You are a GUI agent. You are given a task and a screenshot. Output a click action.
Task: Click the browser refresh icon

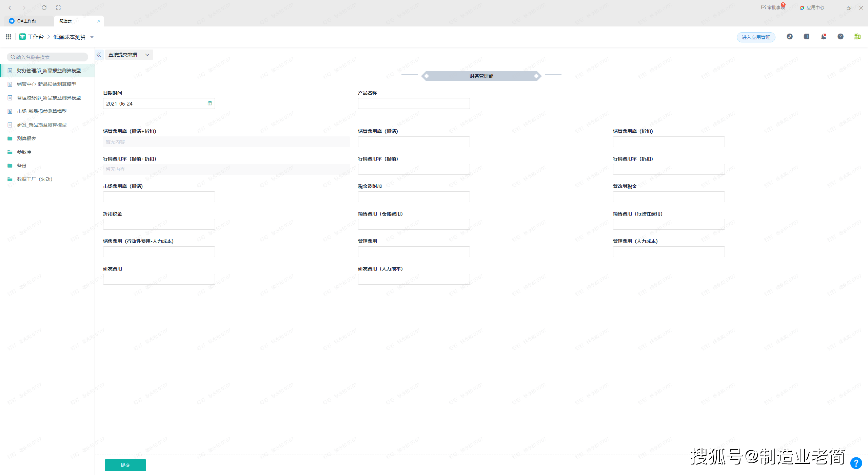(44, 7)
